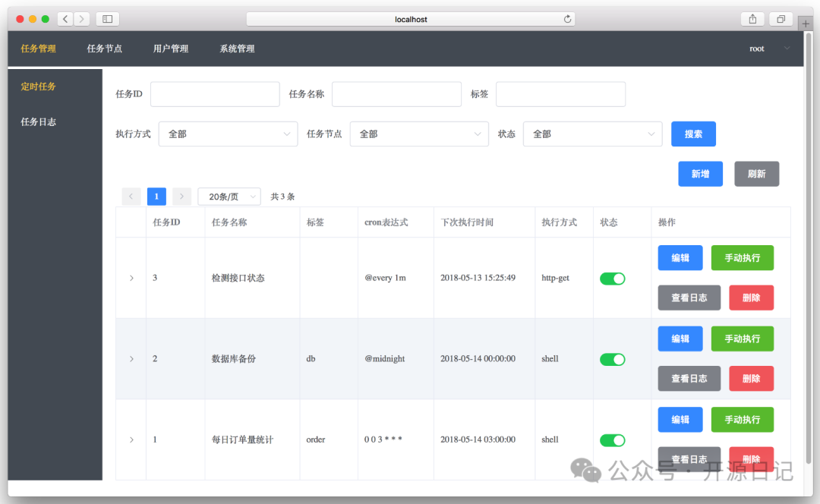This screenshot has height=504, width=820.
Task: Open the 执行方式 filter dropdown
Action: click(x=228, y=134)
